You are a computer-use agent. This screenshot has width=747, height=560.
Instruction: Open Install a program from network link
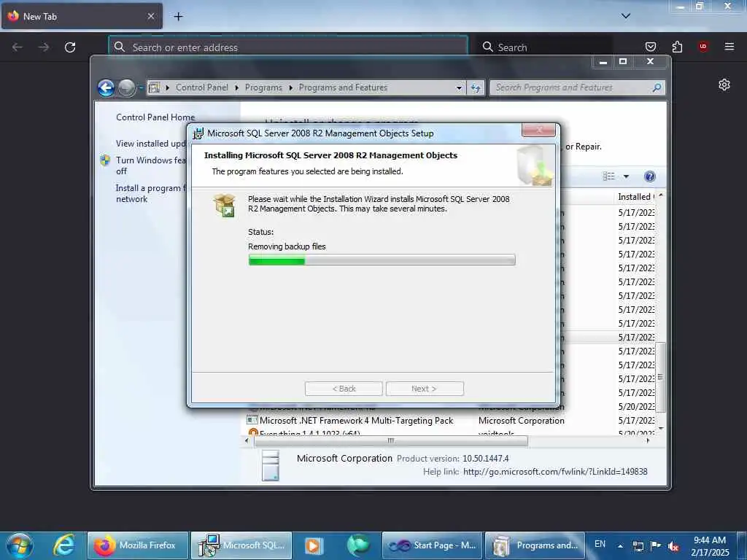pyautogui.click(x=150, y=193)
